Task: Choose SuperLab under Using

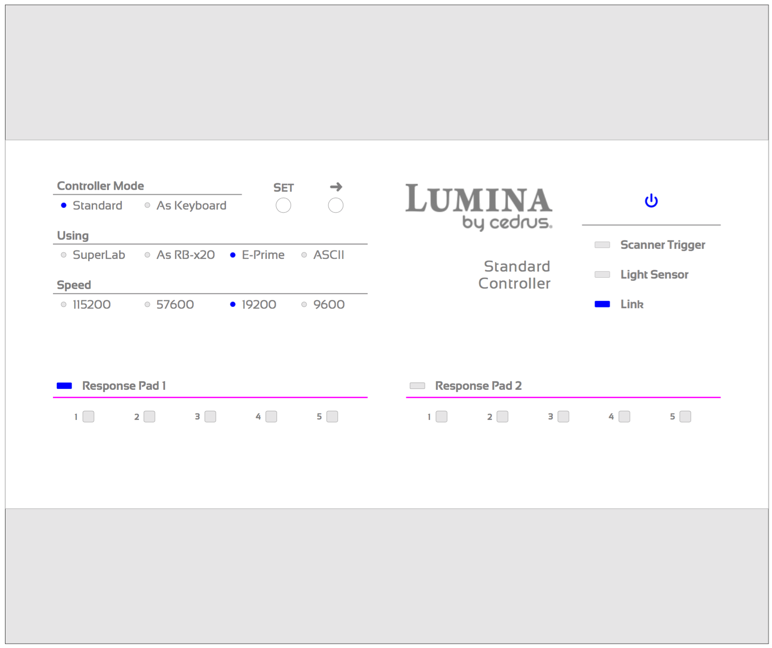Action: pos(64,255)
